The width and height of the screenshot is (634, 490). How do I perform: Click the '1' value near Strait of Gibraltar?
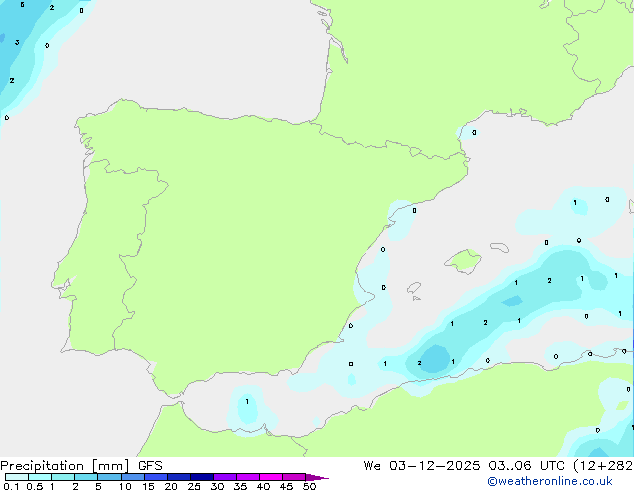click(x=247, y=401)
